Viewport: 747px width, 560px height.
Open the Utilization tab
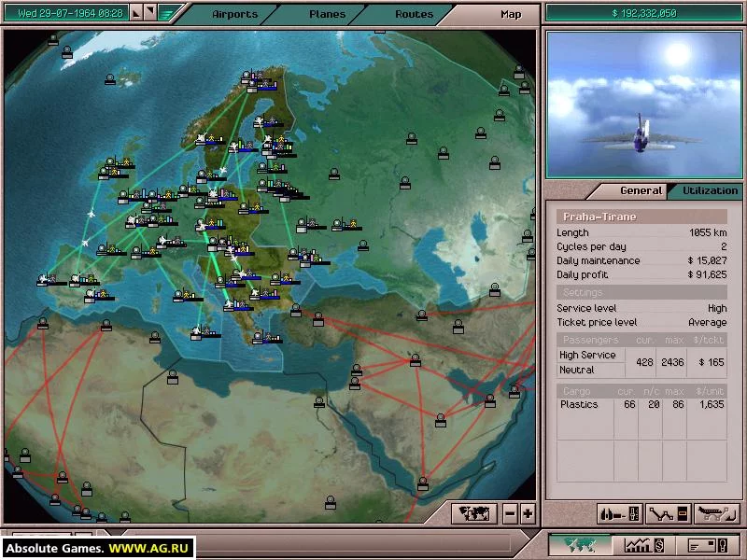point(710,190)
